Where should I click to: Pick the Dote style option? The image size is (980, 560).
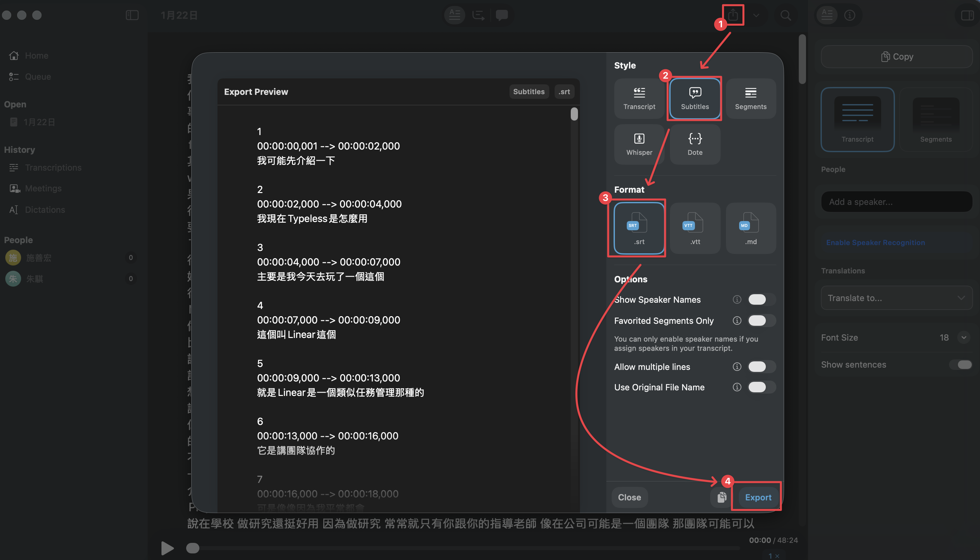click(x=695, y=144)
